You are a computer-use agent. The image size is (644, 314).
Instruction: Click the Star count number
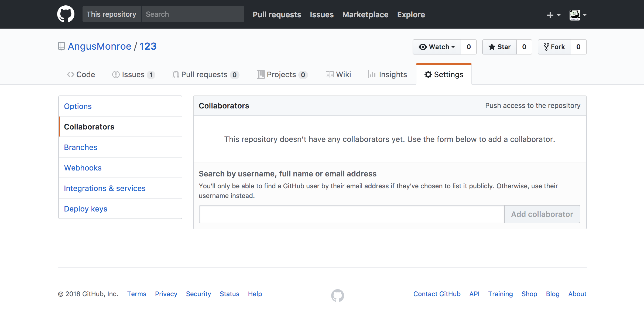click(x=524, y=47)
